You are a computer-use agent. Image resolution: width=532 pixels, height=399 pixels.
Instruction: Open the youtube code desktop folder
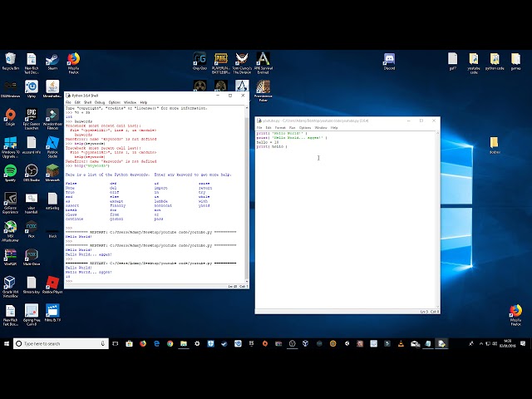click(474, 63)
